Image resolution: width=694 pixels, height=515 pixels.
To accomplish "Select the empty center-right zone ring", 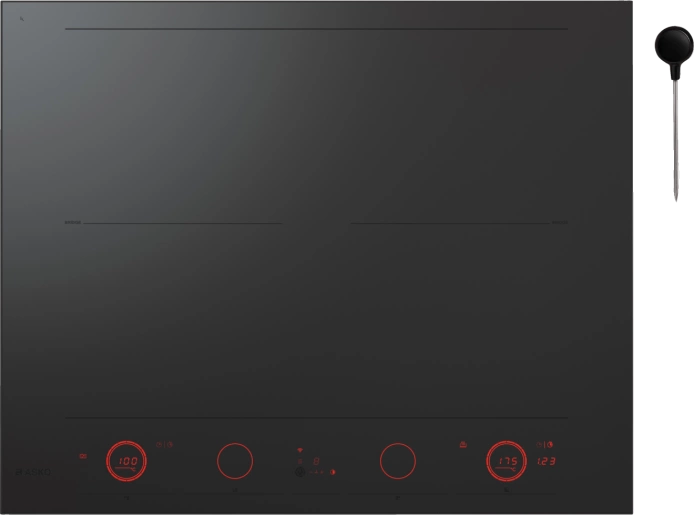I will pos(397,461).
